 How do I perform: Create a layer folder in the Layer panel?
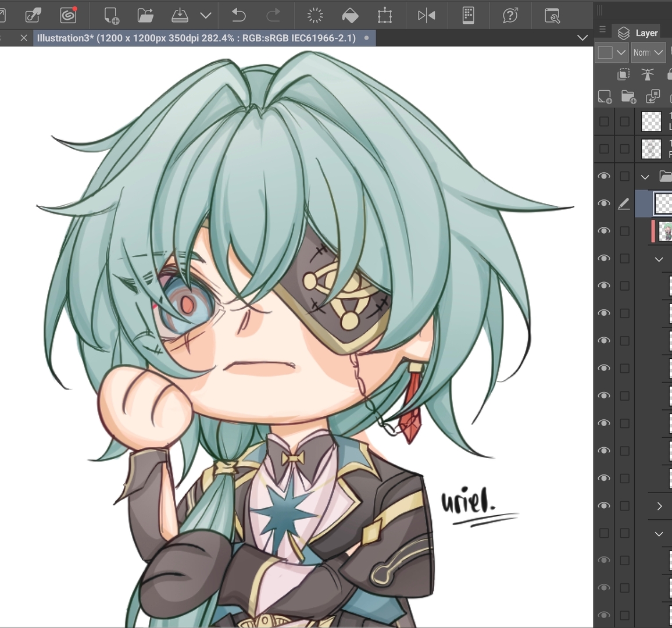[628, 97]
